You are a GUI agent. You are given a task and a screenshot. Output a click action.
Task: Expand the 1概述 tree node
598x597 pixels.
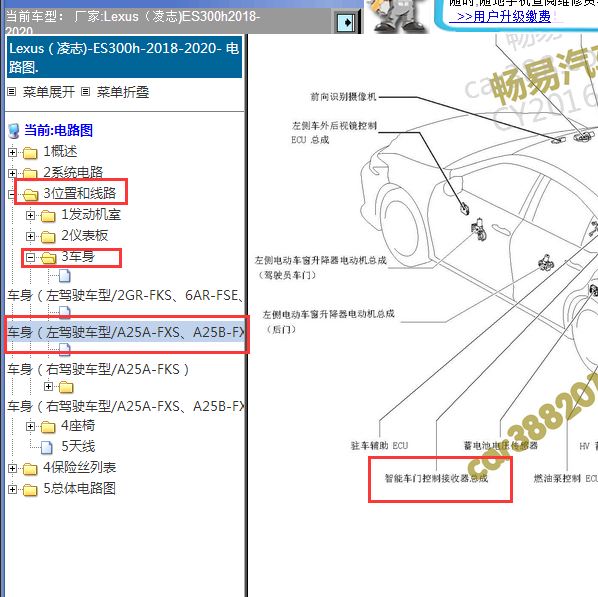tap(12, 152)
